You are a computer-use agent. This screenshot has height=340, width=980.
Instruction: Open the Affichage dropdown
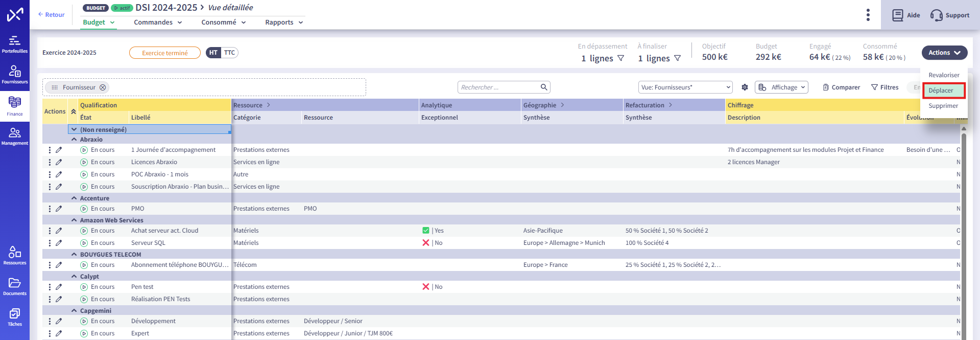pyautogui.click(x=781, y=87)
